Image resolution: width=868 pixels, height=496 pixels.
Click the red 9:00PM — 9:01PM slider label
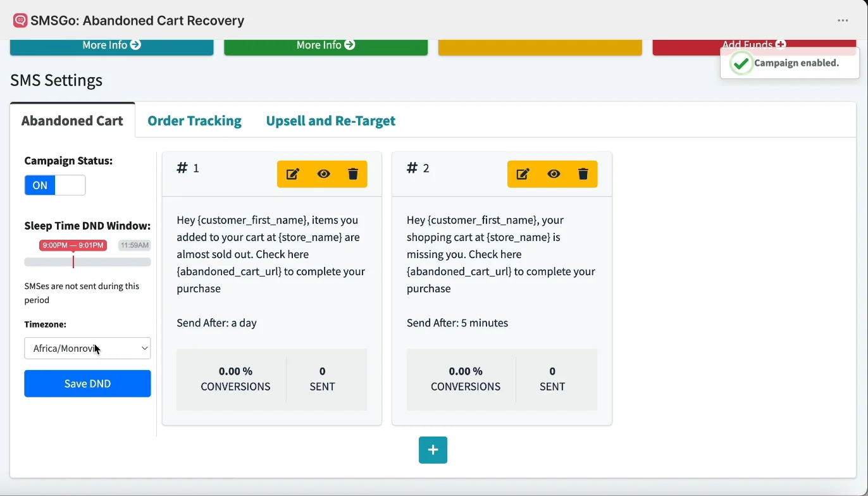coord(73,245)
